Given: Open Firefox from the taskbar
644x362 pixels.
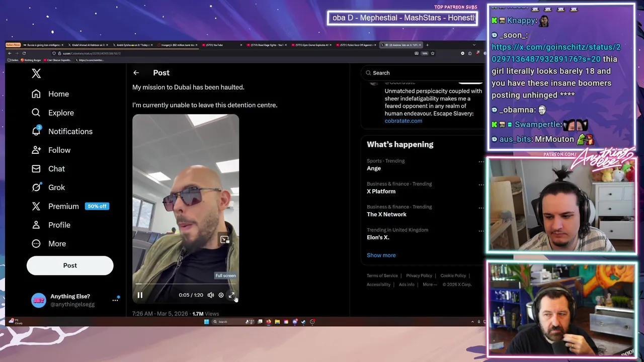Looking at the screenshot, I should [x=269, y=322].
